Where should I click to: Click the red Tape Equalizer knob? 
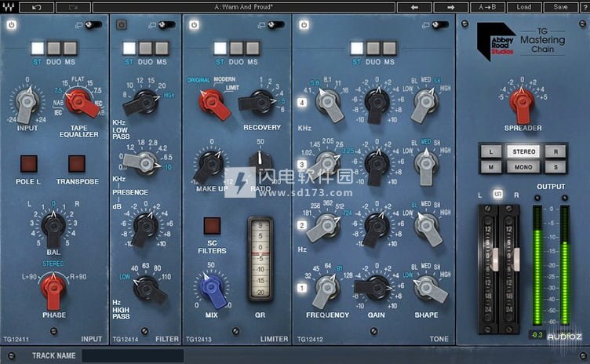point(79,102)
